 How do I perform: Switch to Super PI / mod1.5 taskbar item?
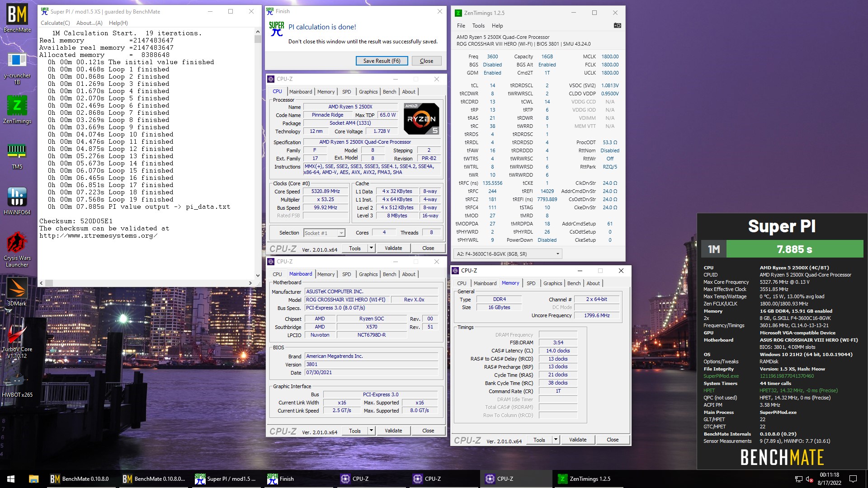pos(226,479)
